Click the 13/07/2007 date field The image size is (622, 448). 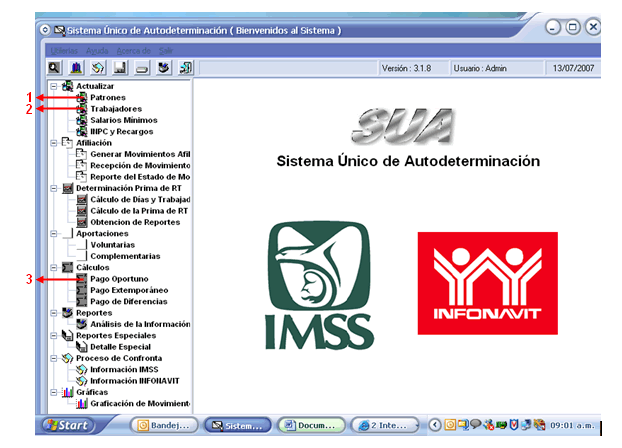click(573, 68)
